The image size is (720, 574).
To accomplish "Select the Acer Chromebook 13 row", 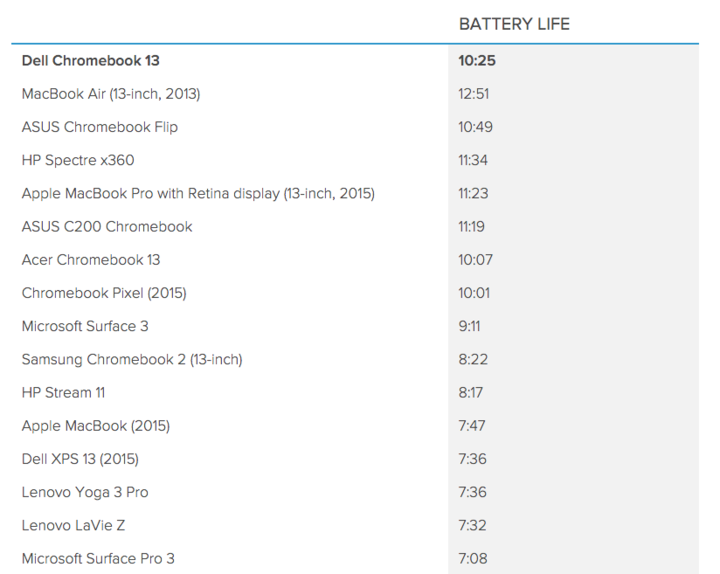I will [x=91, y=260].
